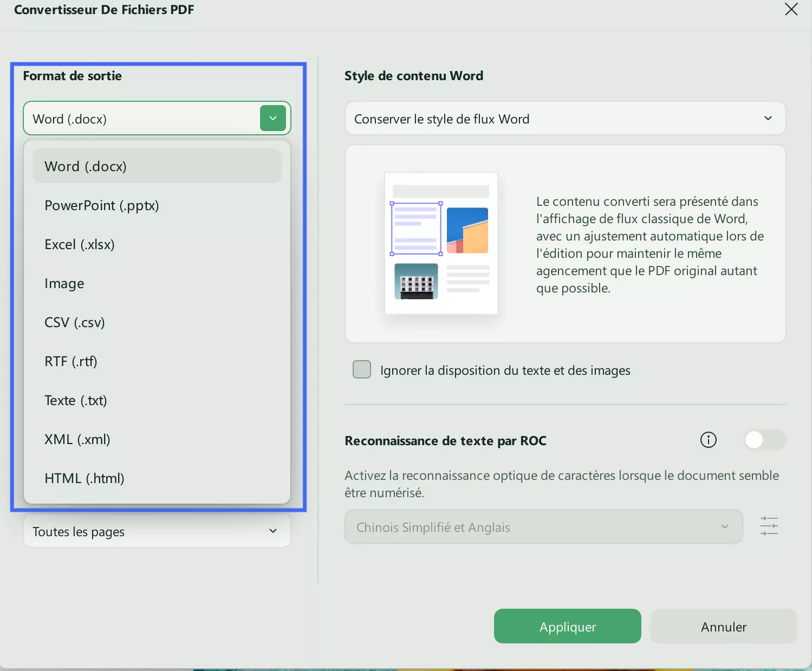Choose Excel (.xlsx) from format list
Screen dimensions: 812x671
point(80,244)
